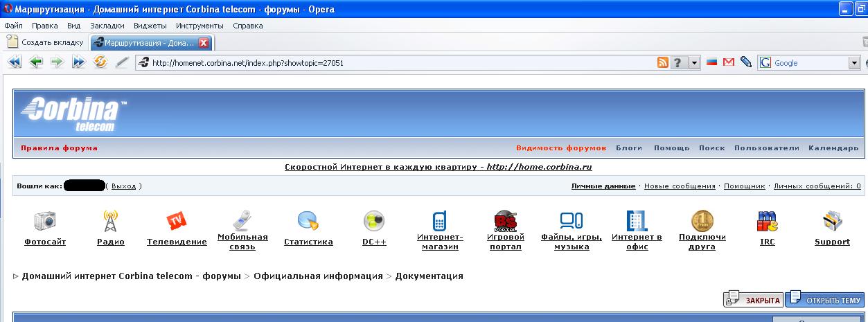Open the Инструменты menu
Image resolution: width=868 pixels, height=322 pixels.
200,26
